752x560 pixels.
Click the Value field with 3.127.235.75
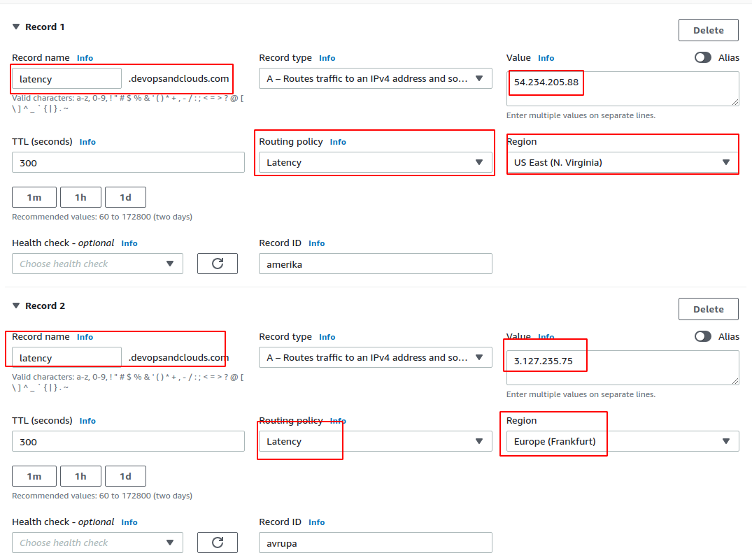(622, 367)
